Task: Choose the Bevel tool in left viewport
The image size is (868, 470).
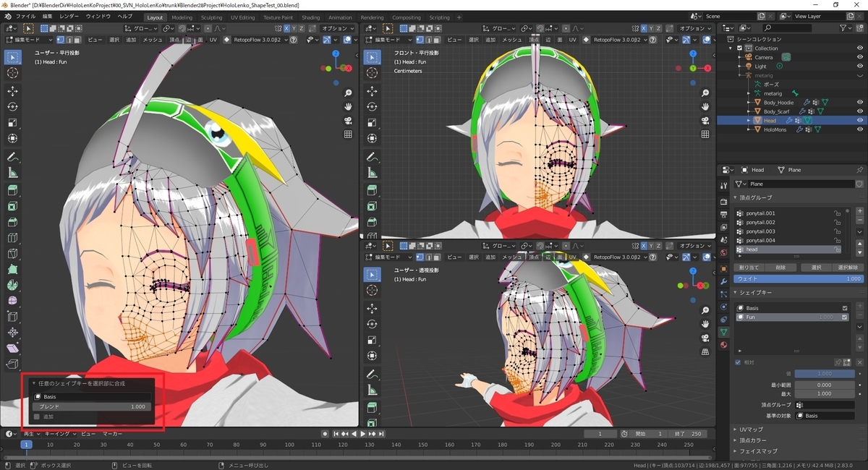Action: click(12, 221)
